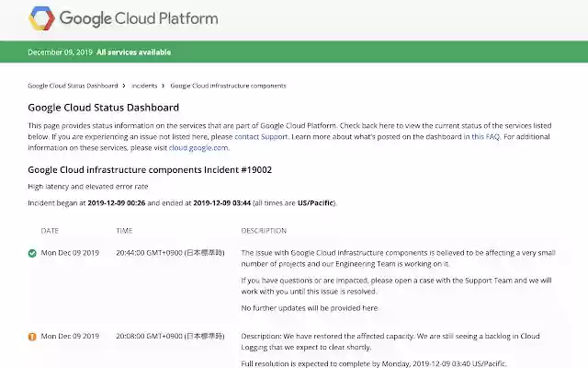Click the 20:44:00 GMT+0900 time cell
The height and width of the screenshot is (368, 588).
pyautogui.click(x=170, y=253)
